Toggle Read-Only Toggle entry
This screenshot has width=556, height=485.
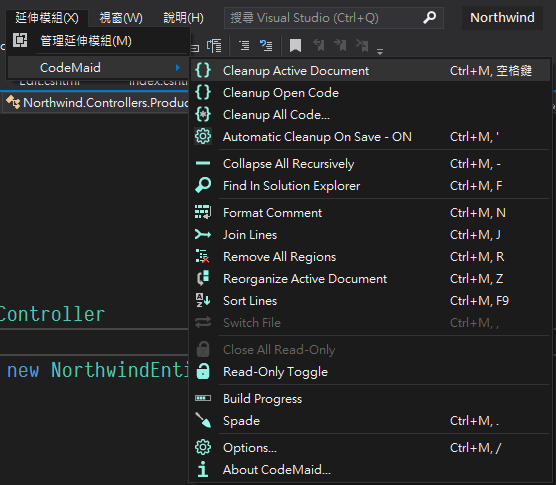click(x=370, y=371)
